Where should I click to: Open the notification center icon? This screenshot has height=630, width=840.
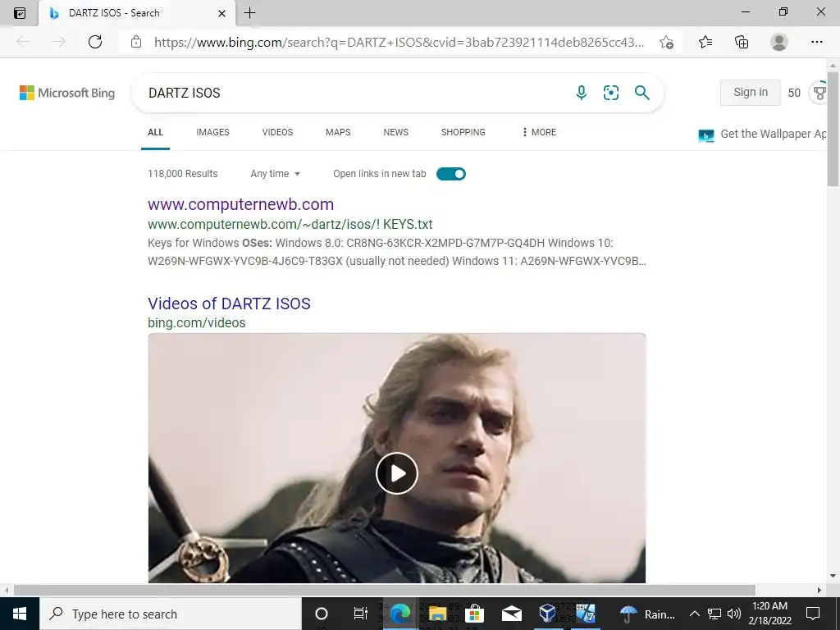click(x=813, y=614)
